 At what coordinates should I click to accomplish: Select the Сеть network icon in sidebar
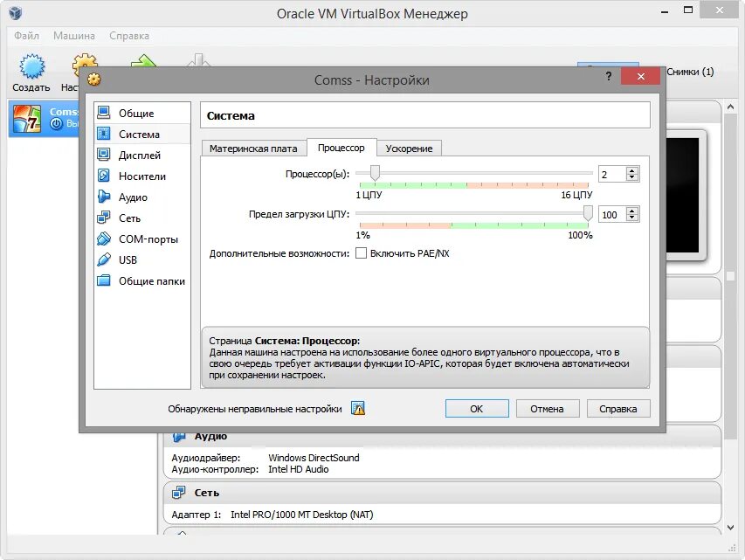tap(104, 218)
